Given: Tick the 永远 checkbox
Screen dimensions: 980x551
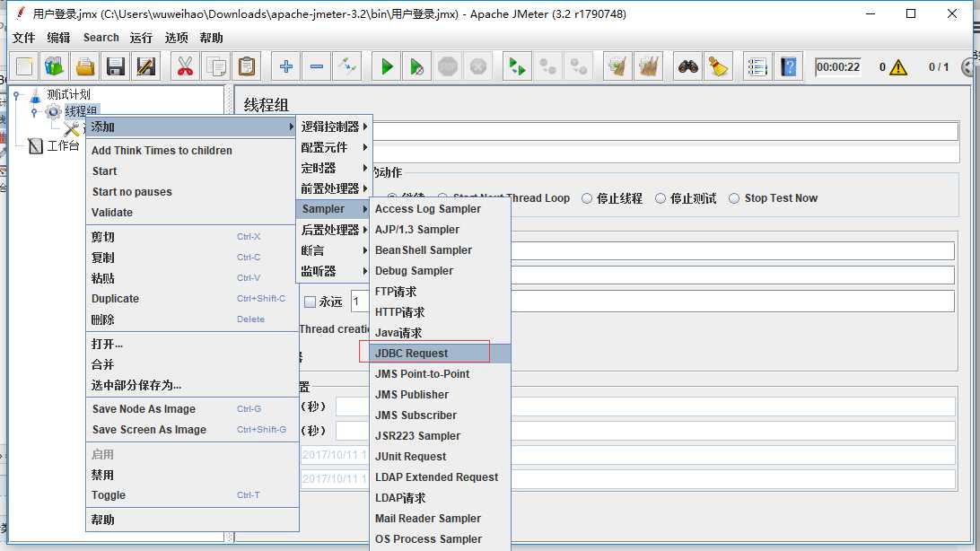Looking at the screenshot, I should (x=310, y=302).
